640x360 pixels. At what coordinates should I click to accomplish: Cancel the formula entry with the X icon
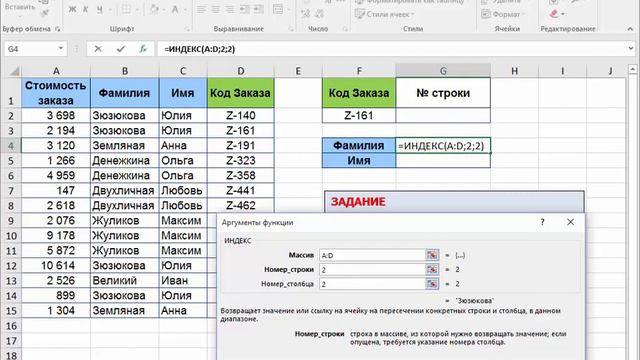tap(98, 49)
